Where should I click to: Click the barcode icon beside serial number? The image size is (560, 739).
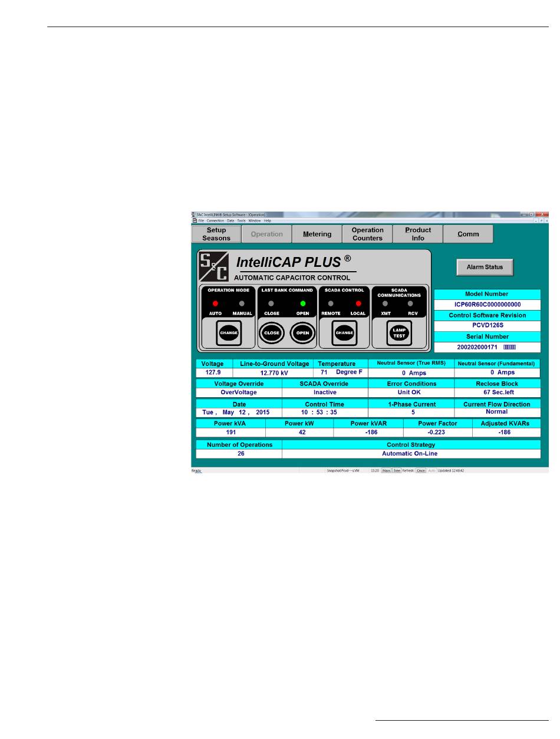(509, 347)
